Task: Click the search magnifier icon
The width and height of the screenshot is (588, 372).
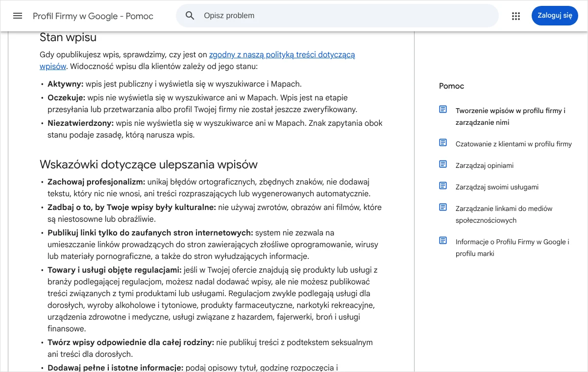Action: click(x=190, y=16)
